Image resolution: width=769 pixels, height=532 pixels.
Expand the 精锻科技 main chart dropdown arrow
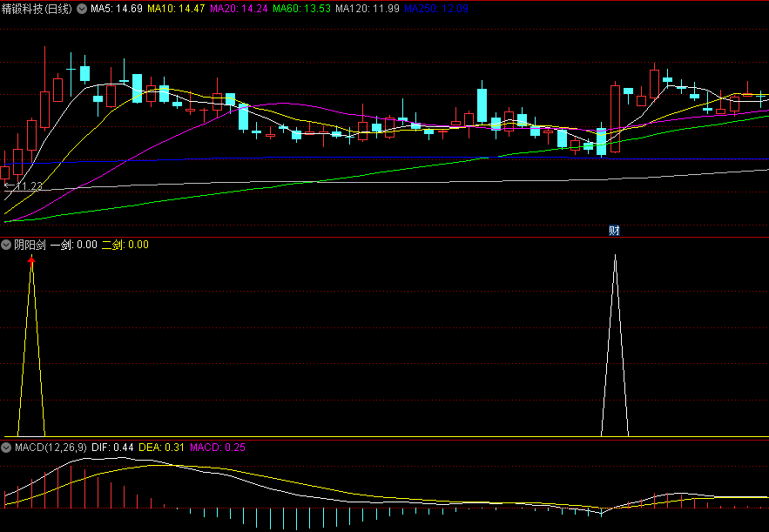click(82, 9)
